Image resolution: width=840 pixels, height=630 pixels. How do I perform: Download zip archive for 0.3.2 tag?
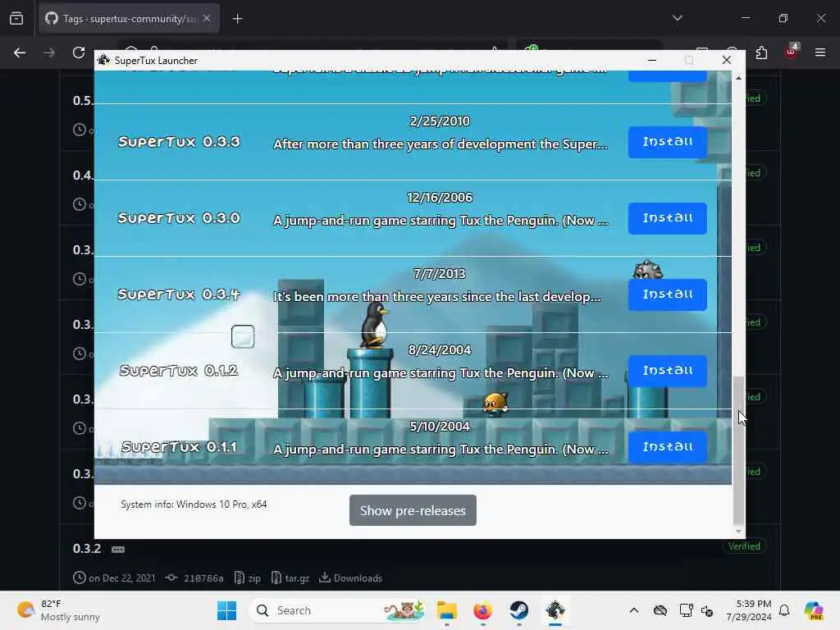[x=248, y=578]
